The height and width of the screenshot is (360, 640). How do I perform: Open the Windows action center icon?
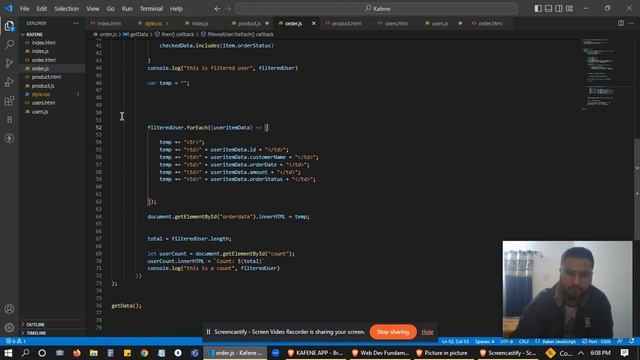tap(624, 353)
